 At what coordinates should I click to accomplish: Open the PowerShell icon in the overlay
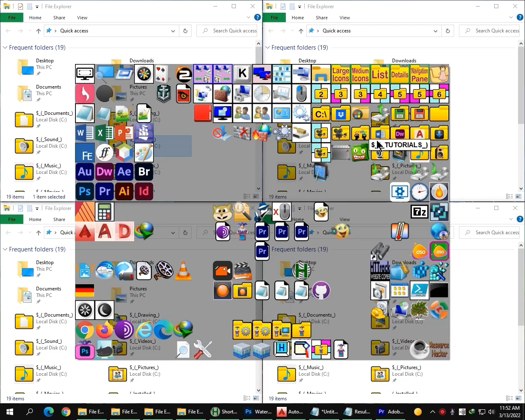tap(420, 290)
